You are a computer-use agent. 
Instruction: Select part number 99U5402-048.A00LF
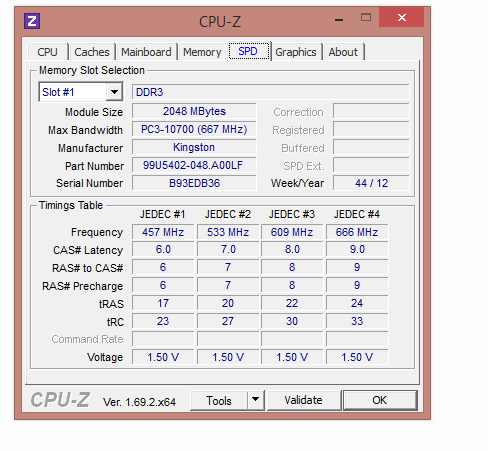point(194,165)
